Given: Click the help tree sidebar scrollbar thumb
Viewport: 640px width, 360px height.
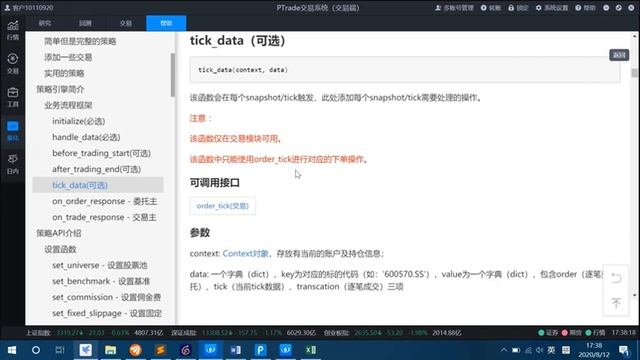Looking at the screenshot, I should (173, 75).
